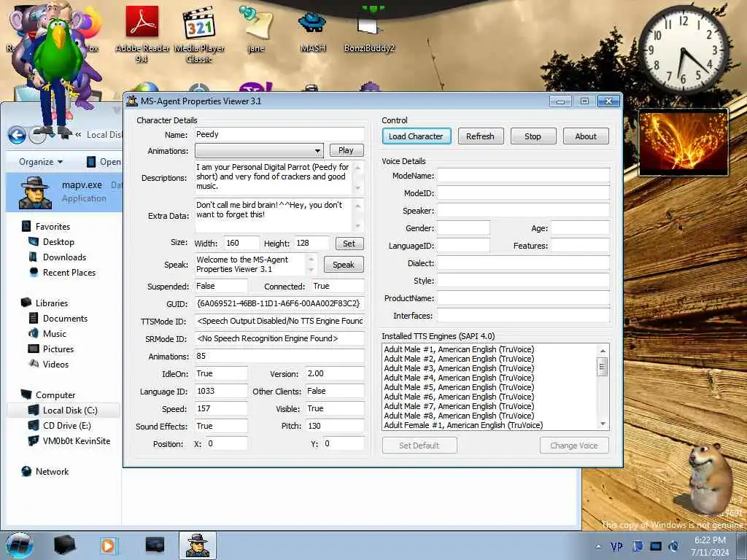Select Adult Male #3 TTS engine
The width and height of the screenshot is (747, 560).
pyautogui.click(x=459, y=368)
